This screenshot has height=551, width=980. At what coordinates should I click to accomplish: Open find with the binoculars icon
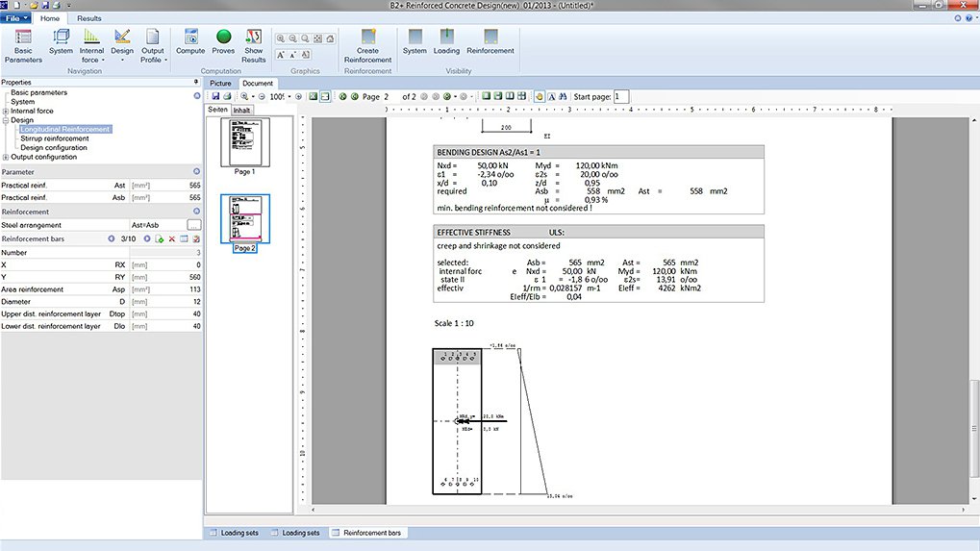click(x=564, y=97)
